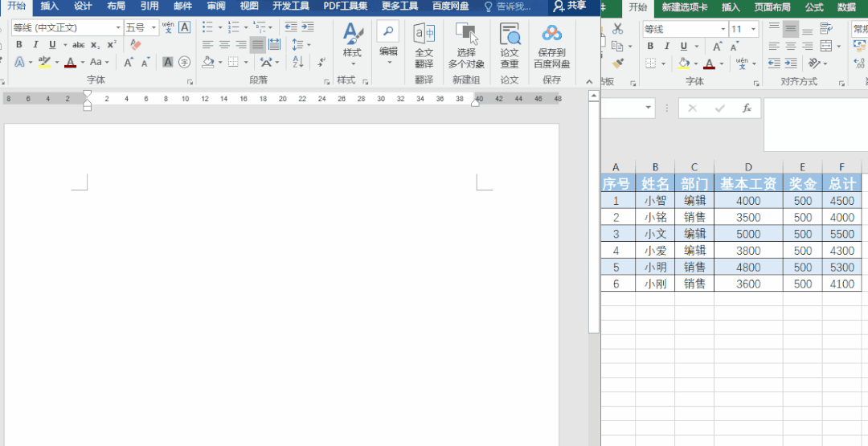Click Enclose Characters icon in Word
This screenshot has height=446, width=868.
click(x=184, y=63)
